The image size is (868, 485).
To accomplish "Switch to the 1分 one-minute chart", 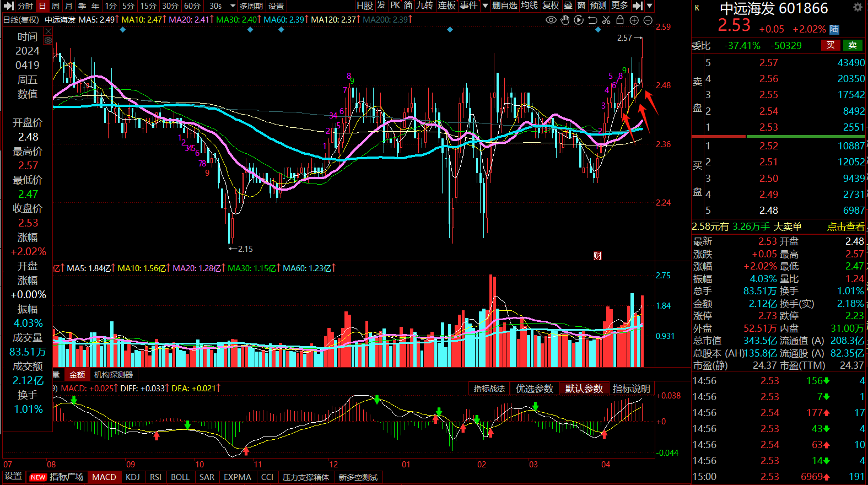I will pyautogui.click(x=111, y=6).
